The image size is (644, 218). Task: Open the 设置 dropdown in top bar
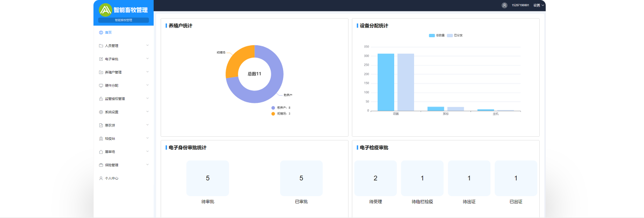(539, 5)
